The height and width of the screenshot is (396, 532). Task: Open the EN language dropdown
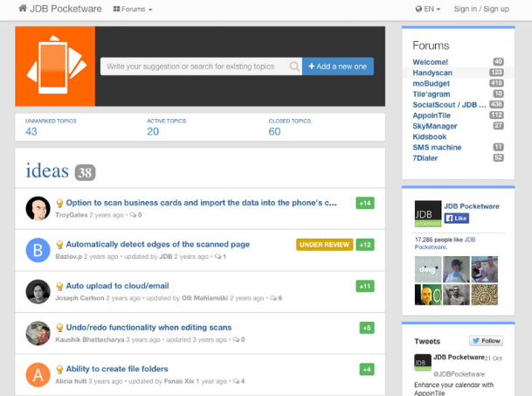pyautogui.click(x=428, y=9)
